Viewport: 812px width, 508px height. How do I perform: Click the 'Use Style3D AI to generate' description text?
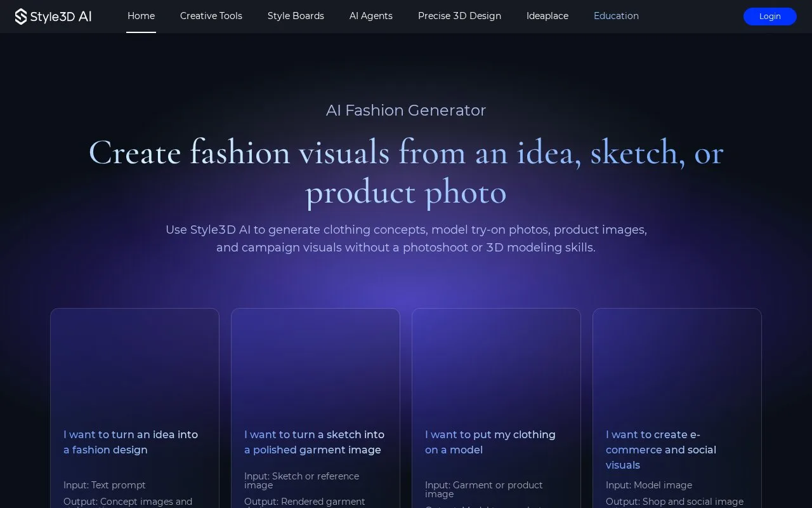(x=406, y=239)
